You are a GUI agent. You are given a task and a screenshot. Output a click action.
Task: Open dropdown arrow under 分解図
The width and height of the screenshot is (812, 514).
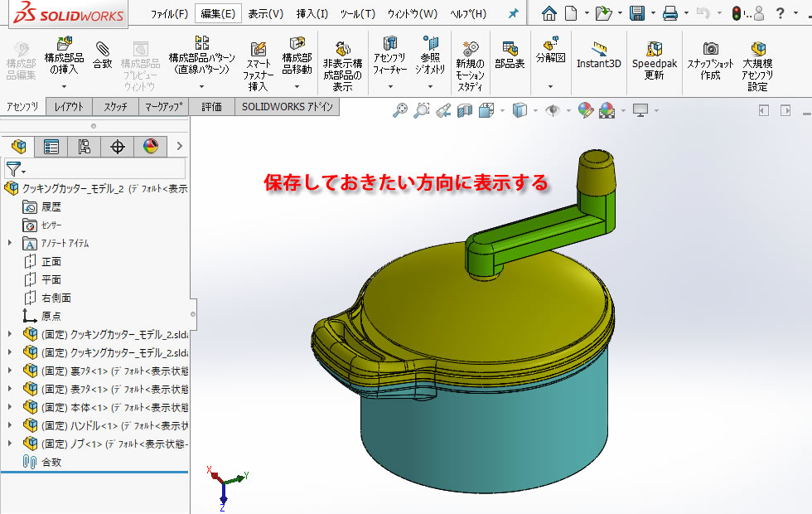[550, 86]
